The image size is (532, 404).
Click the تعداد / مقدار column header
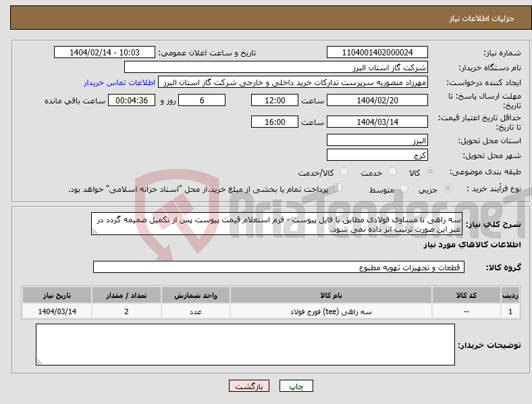126,295
